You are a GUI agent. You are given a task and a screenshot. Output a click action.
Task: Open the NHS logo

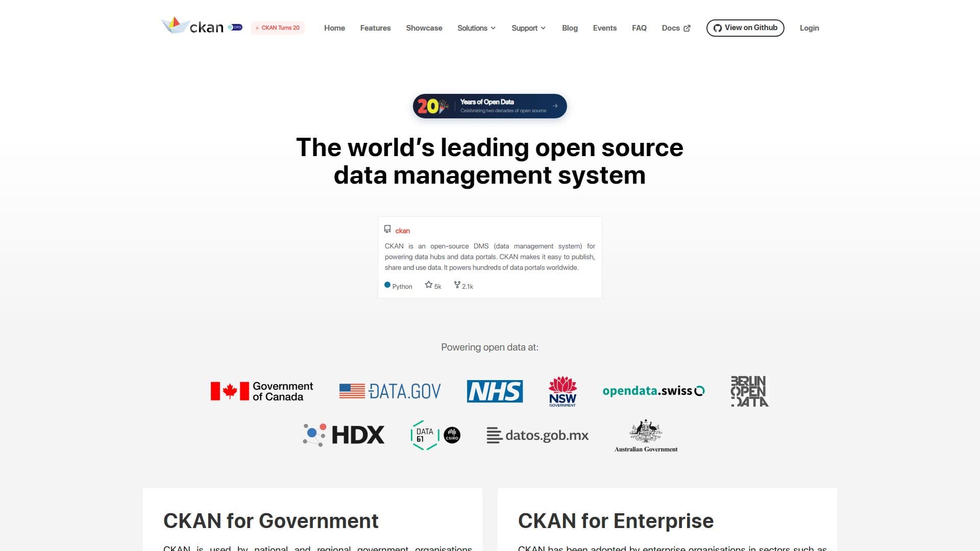pos(495,391)
